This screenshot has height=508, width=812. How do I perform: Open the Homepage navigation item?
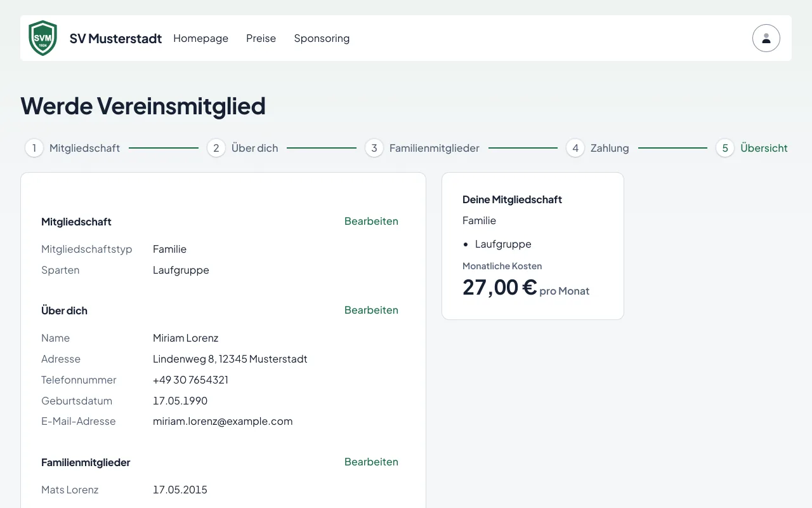point(200,38)
